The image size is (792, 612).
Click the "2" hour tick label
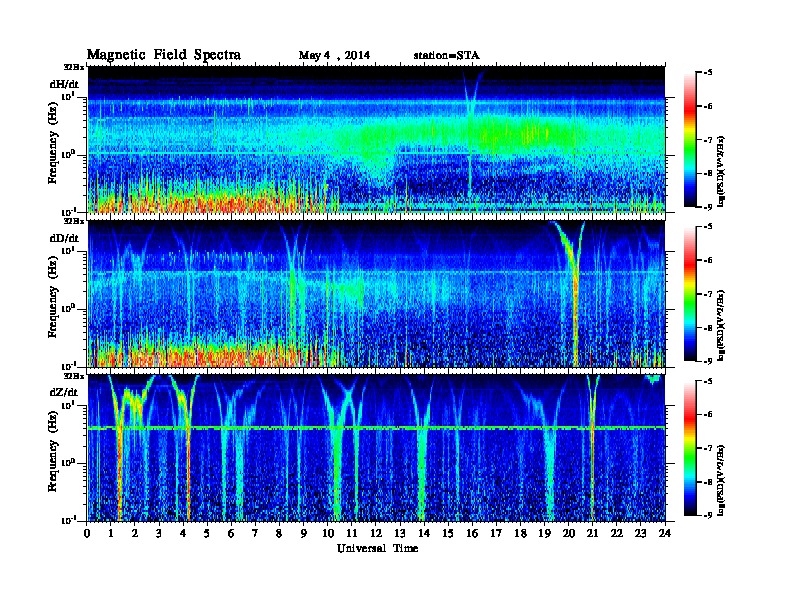pyautogui.click(x=135, y=534)
